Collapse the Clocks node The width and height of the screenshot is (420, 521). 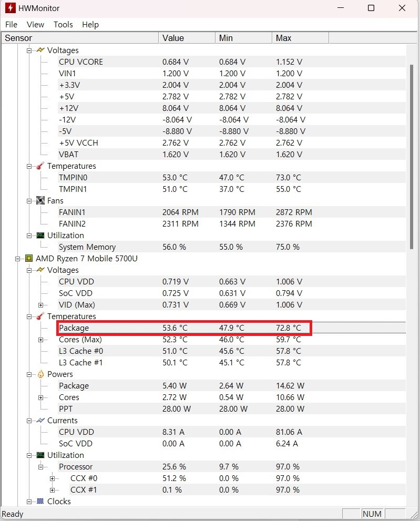[29, 502]
